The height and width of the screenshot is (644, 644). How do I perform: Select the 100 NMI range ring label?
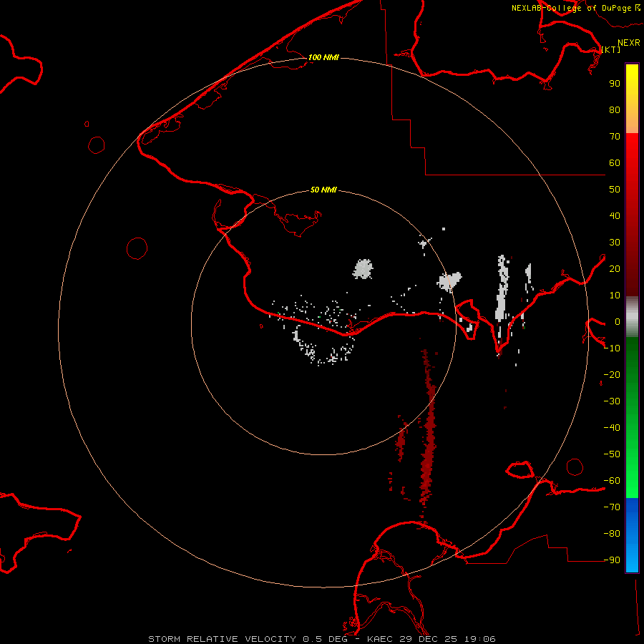pos(323,57)
